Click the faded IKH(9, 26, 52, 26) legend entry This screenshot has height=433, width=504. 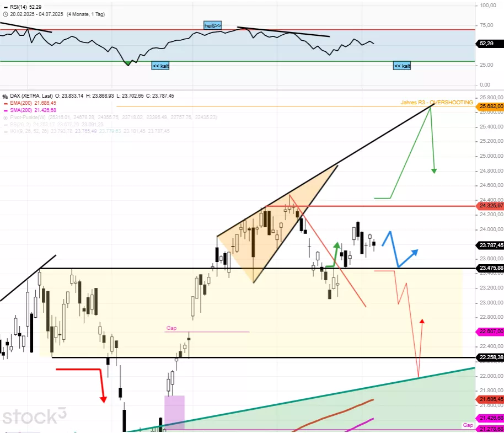pos(90,131)
